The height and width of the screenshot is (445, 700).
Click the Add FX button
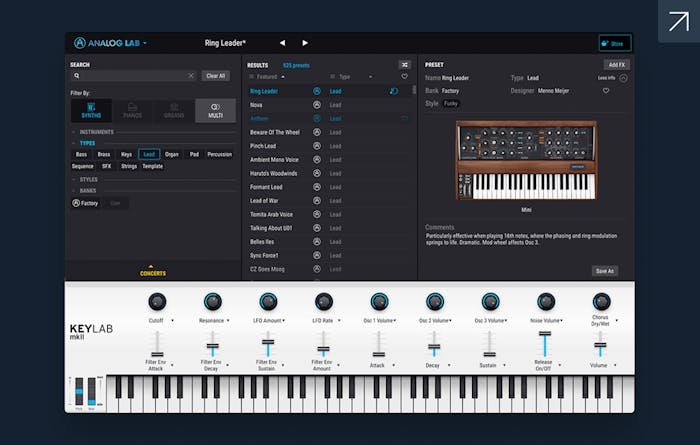616,64
